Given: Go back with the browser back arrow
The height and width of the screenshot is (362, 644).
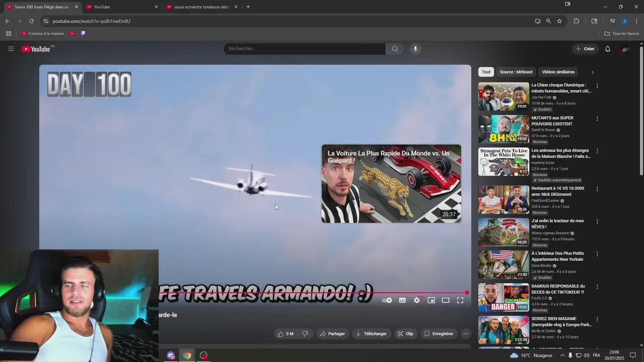Looking at the screenshot, I should click(8, 21).
